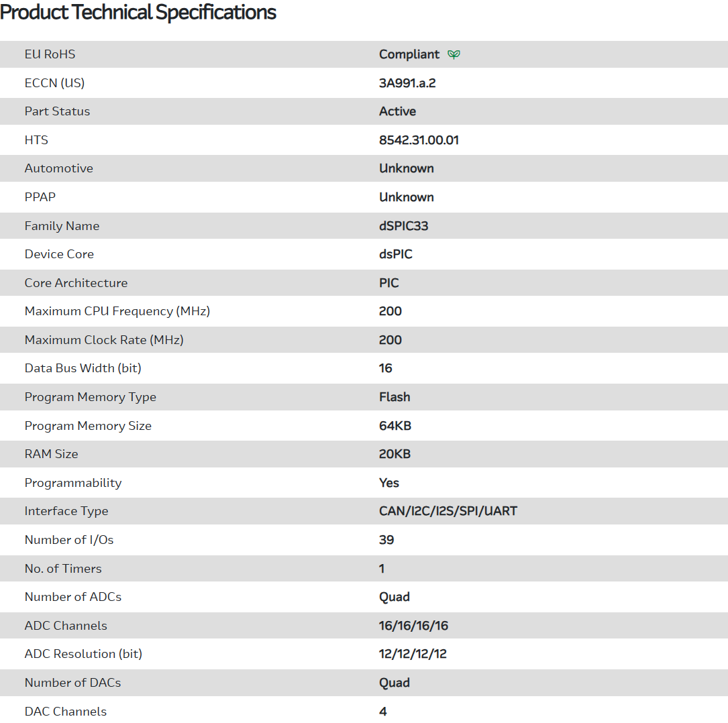Screen dimensions: 728x723
Task: Click the EU RoHS Compliant value
Action: coord(409,54)
